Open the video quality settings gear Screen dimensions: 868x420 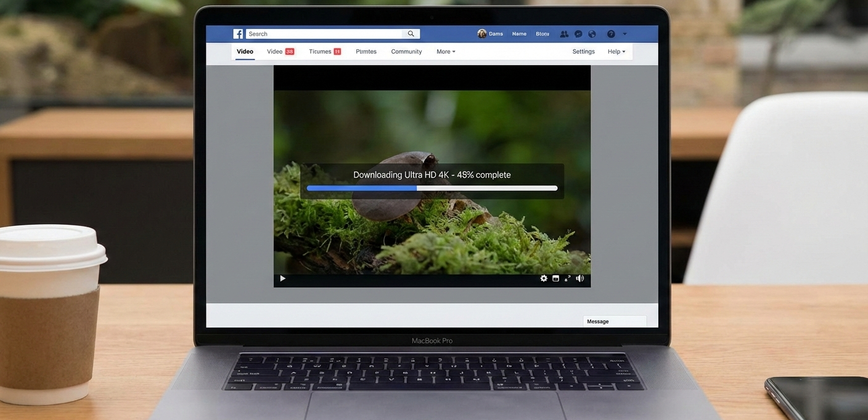coord(543,278)
